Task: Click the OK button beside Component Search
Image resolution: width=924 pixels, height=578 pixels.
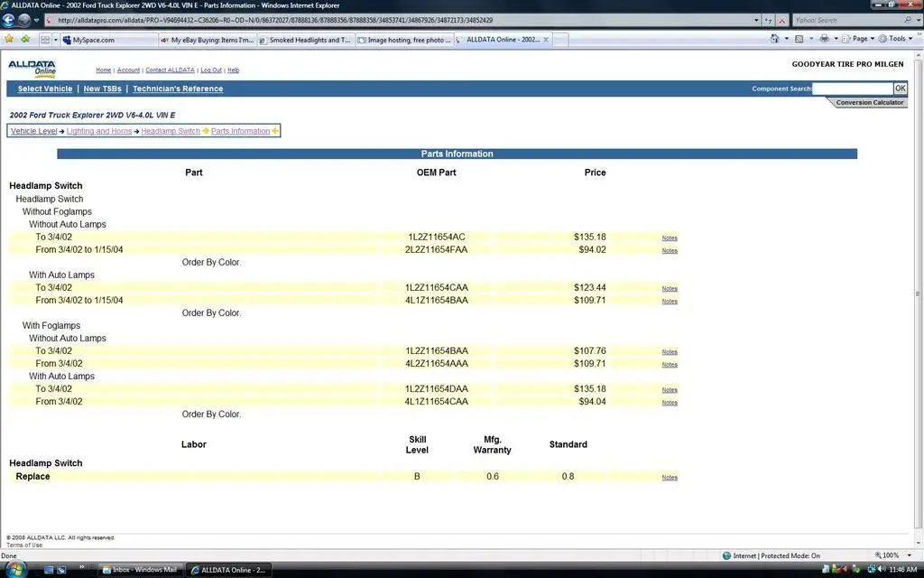Action: click(x=900, y=89)
